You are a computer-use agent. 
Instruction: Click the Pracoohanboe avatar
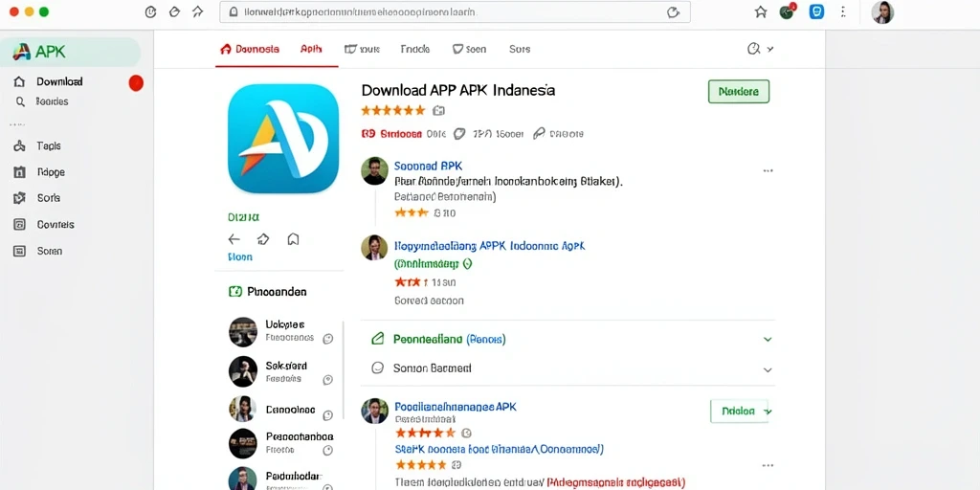point(242,444)
